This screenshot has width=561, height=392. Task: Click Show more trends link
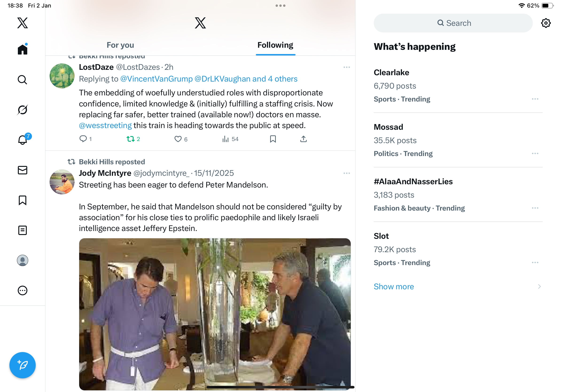coord(394,286)
